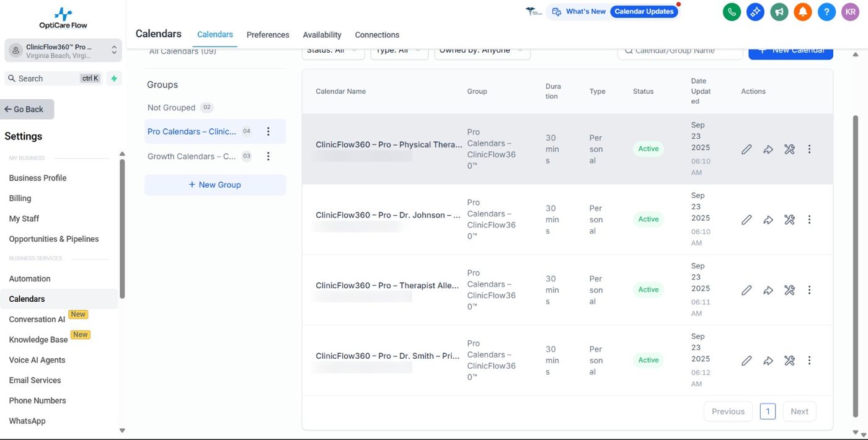Open more options for Physical Thera... calendar
Screen dimensions: 868x440
point(809,149)
